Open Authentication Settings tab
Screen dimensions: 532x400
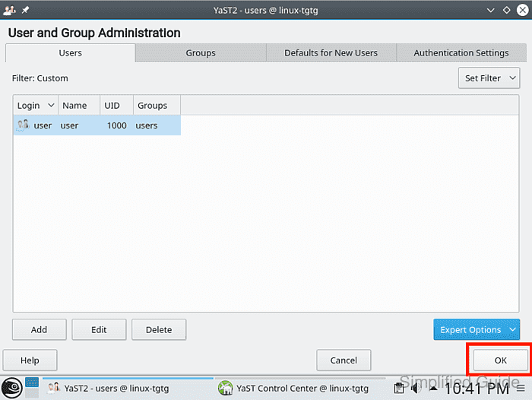point(461,53)
